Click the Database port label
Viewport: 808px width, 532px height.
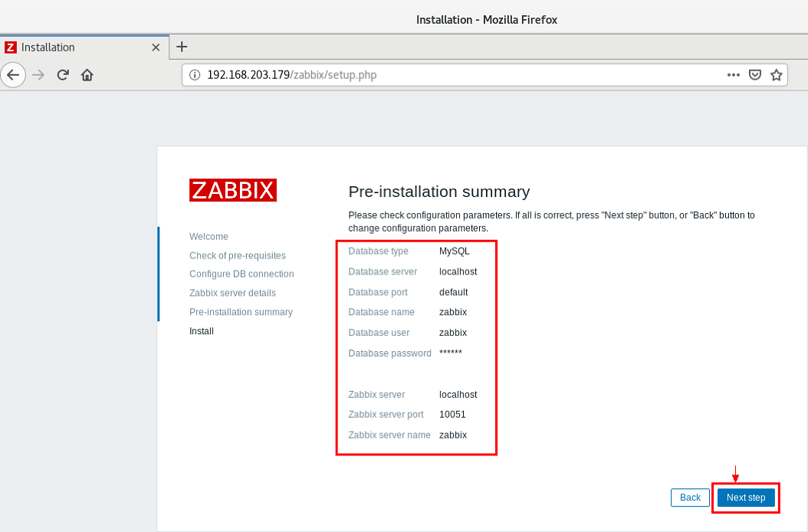click(378, 292)
